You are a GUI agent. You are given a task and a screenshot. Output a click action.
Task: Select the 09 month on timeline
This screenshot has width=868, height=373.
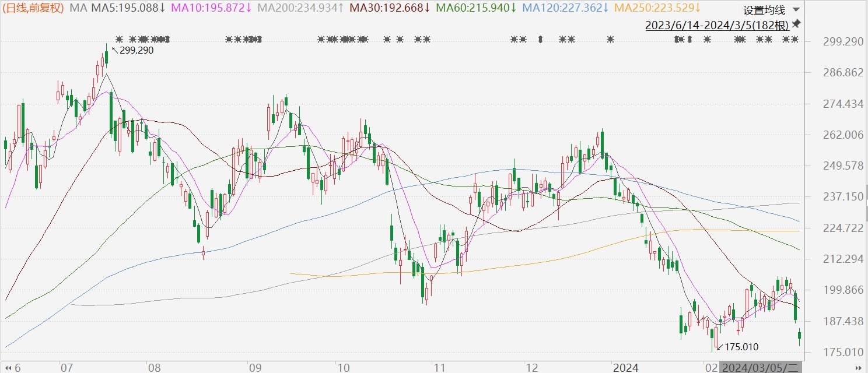[255, 368]
